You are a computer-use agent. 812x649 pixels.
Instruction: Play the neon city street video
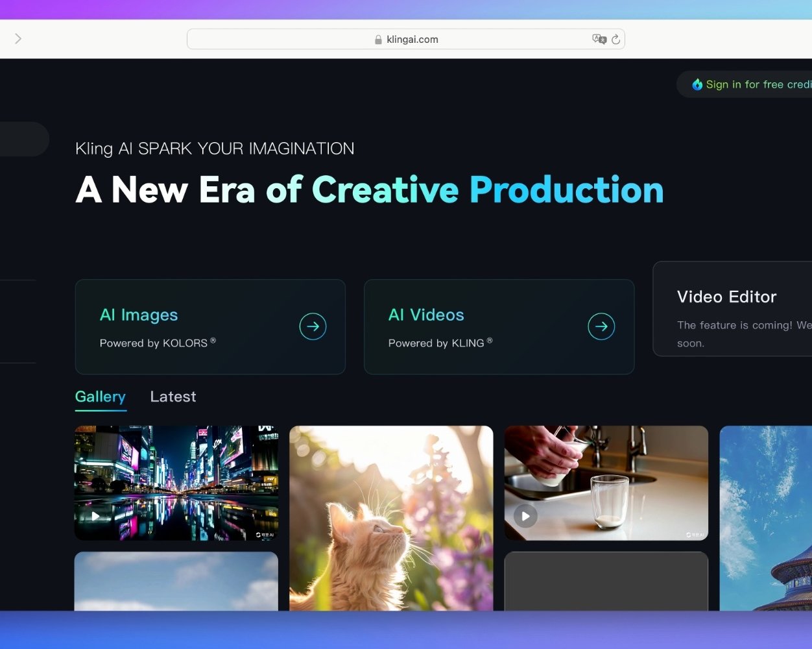click(x=95, y=517)
